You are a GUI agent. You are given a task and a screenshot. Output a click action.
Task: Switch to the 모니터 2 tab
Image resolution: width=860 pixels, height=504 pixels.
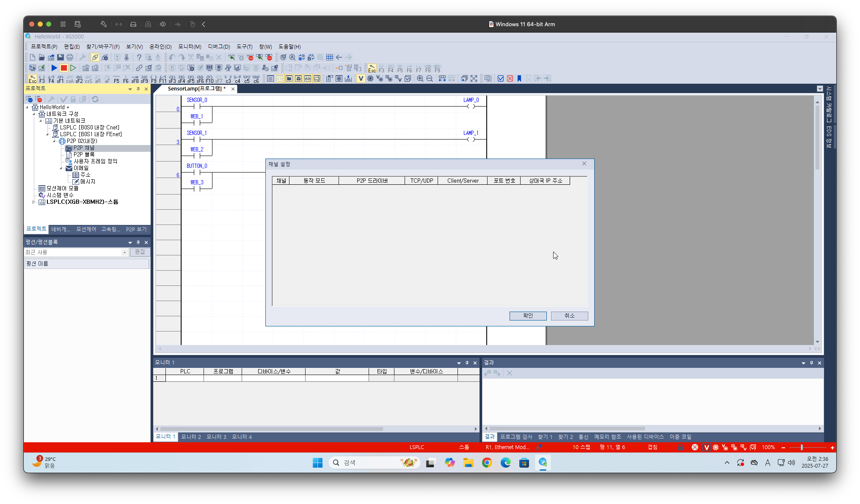point(191,437)
